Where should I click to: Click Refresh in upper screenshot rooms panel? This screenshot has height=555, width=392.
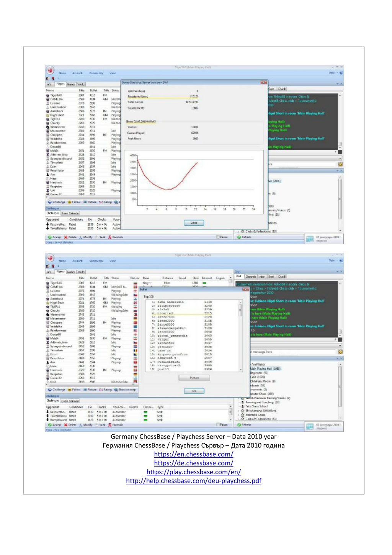click(244, 237)
